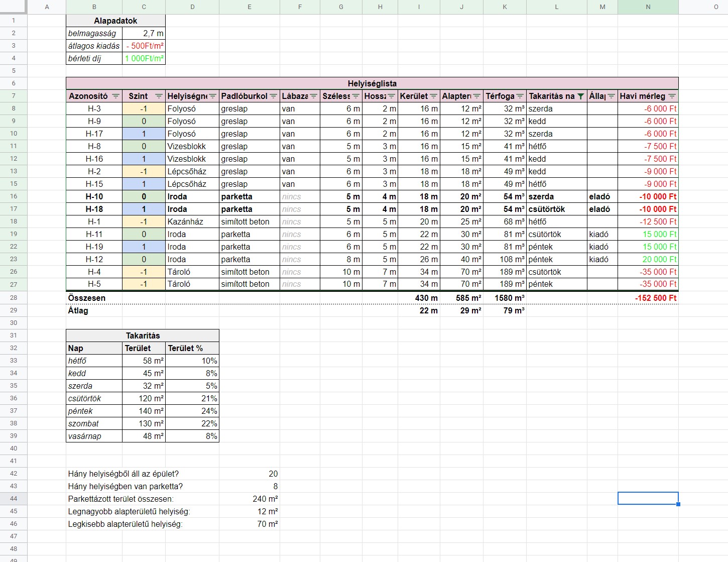The width and height of the screenshot is (728, 562).
Task: Open the Kerület filter dropdown
Action: click(433, 96)
